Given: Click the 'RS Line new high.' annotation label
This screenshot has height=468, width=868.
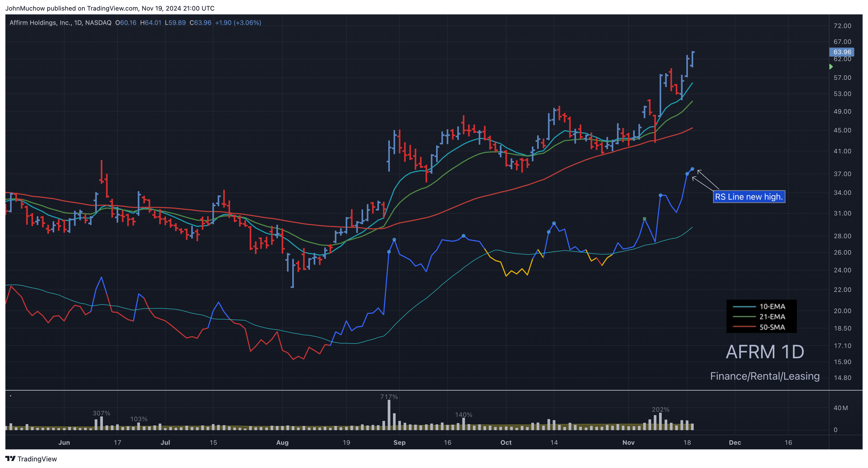Looking at the screenshot, I should point(749,197).
